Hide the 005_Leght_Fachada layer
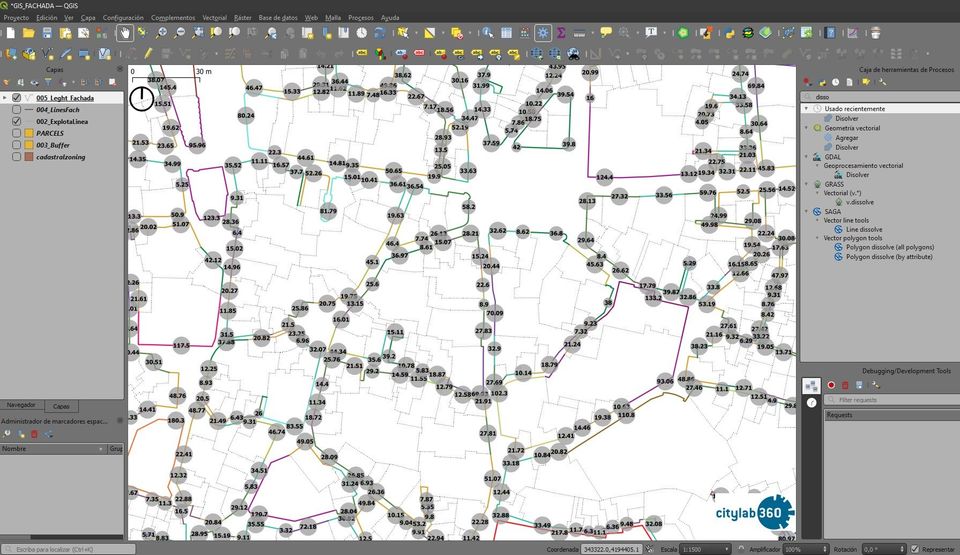 coord(16,98)
